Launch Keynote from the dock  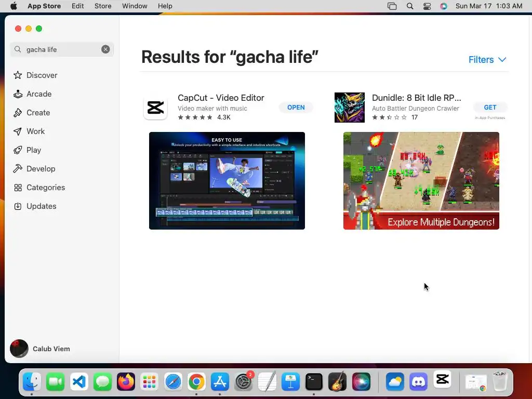[x=290, y=382]
